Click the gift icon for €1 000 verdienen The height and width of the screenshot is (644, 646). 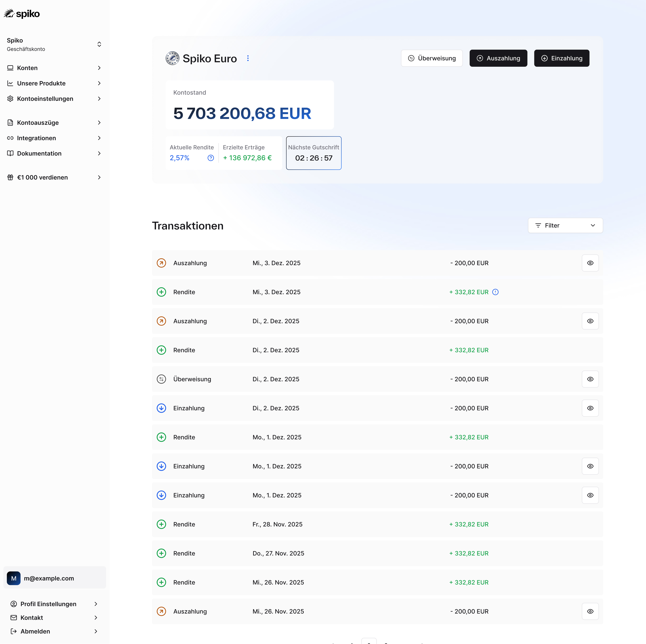click(x=10, y=178)
